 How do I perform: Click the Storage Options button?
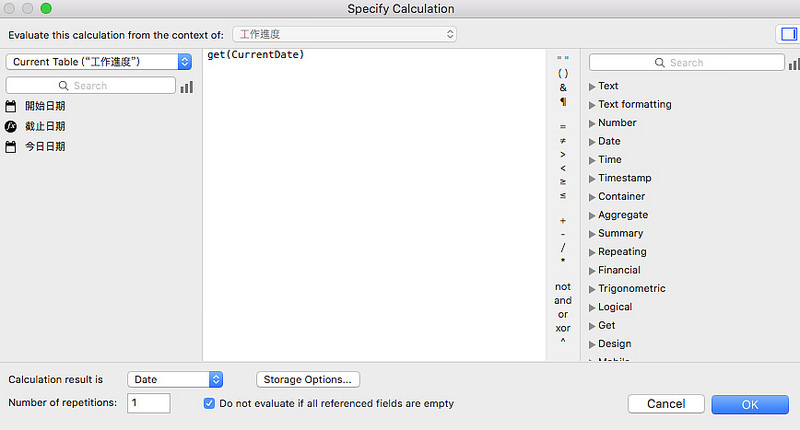308,380
